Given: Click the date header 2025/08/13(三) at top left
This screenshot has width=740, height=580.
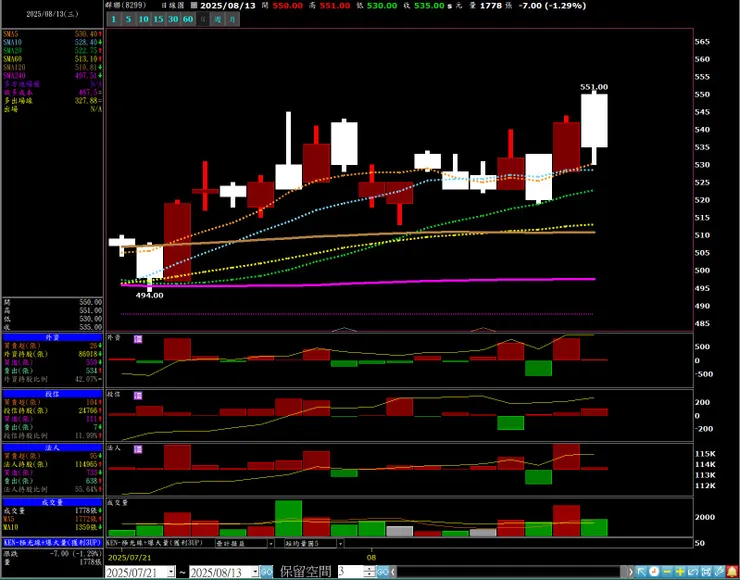Looking at the screenshot, I should (x=52, y=14).
